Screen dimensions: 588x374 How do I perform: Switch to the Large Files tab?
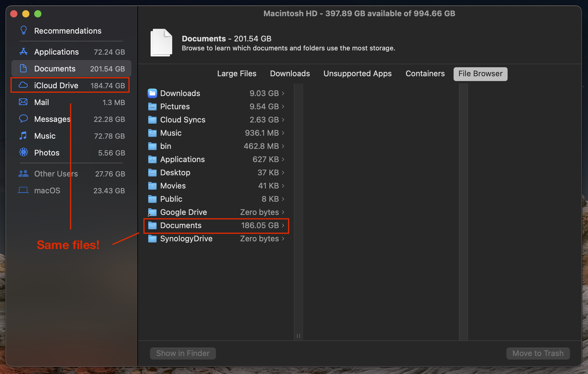[x=237, y=74]
